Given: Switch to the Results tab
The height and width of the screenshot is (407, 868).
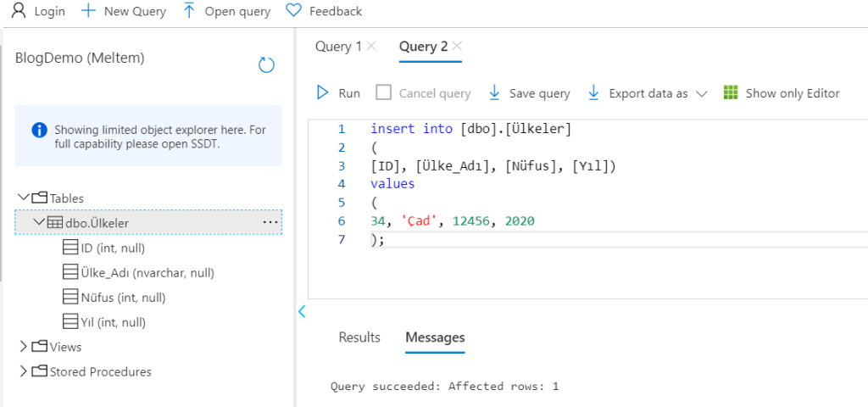Looking at the screenshot, I should [359, 337].
